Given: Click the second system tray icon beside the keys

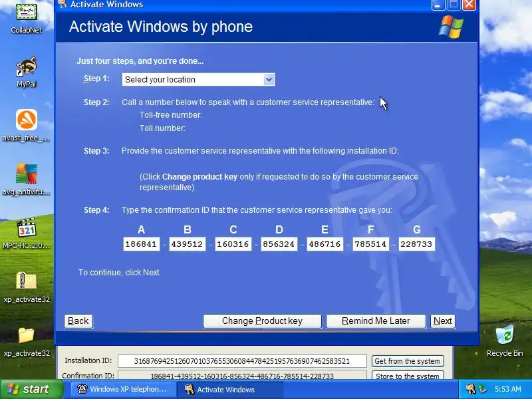Looking at the screenshot, I should [481, 389].
